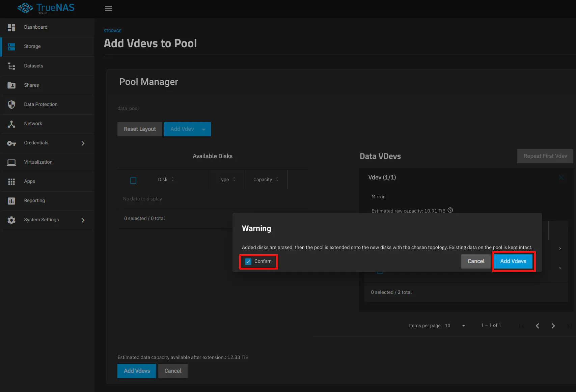Sort by Type column arrows
This screenshot has height=392, width=576.
234,179
